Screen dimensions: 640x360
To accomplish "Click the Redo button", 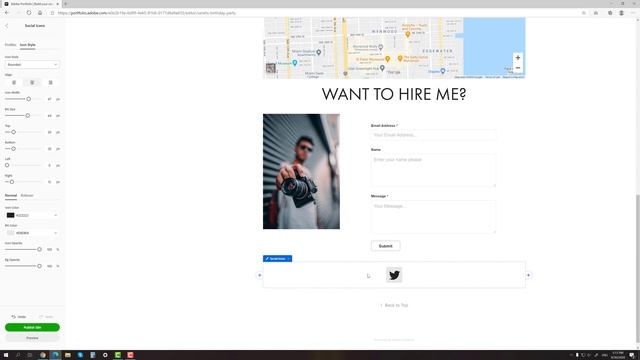I will 46,317.
